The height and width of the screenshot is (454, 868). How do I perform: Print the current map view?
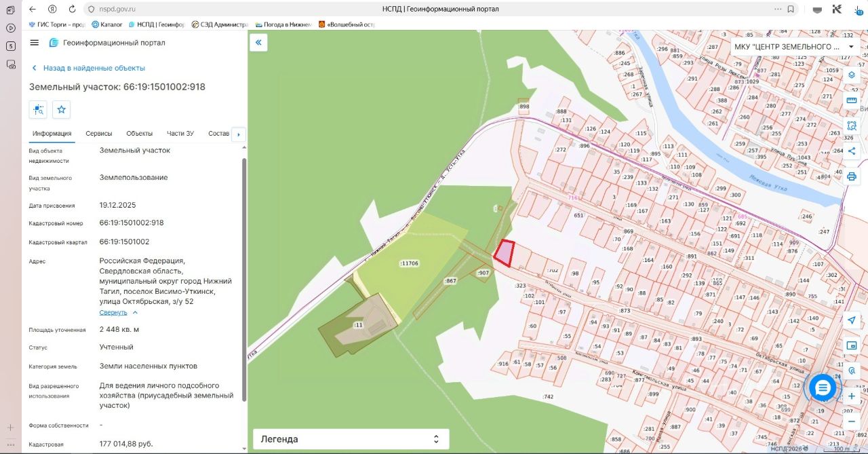tap(852, 176)
